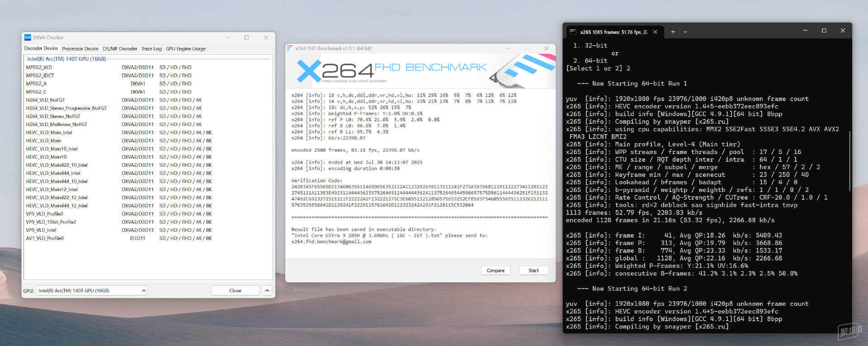Close the x265 terminal tab
Image resolution: width=868 pixels, height=346 pixels.
[655, 32]
